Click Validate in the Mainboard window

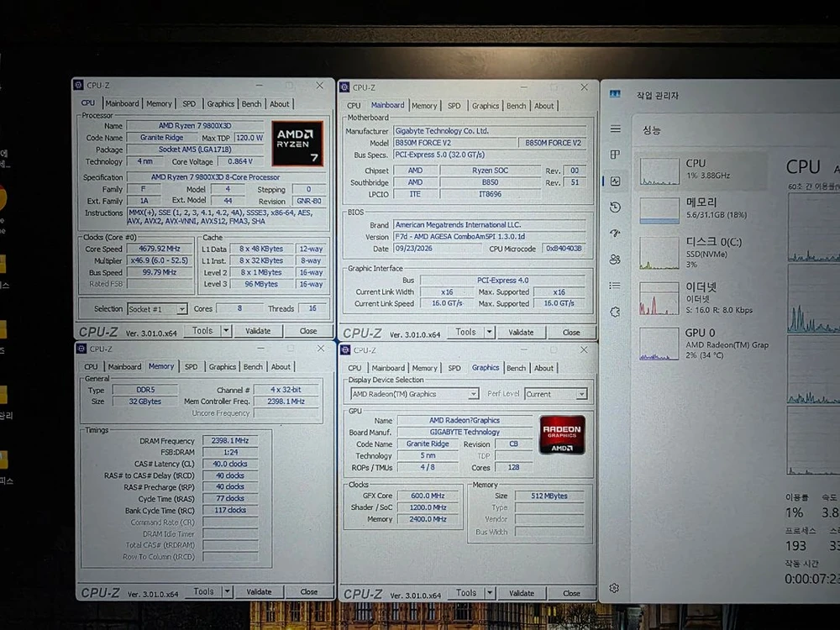point(521,332)
